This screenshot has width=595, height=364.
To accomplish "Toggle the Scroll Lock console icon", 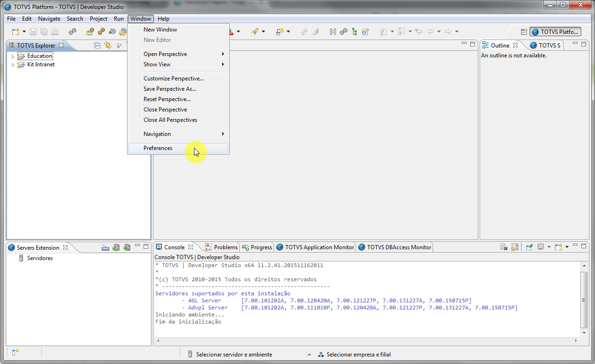I will coord(515,247).
